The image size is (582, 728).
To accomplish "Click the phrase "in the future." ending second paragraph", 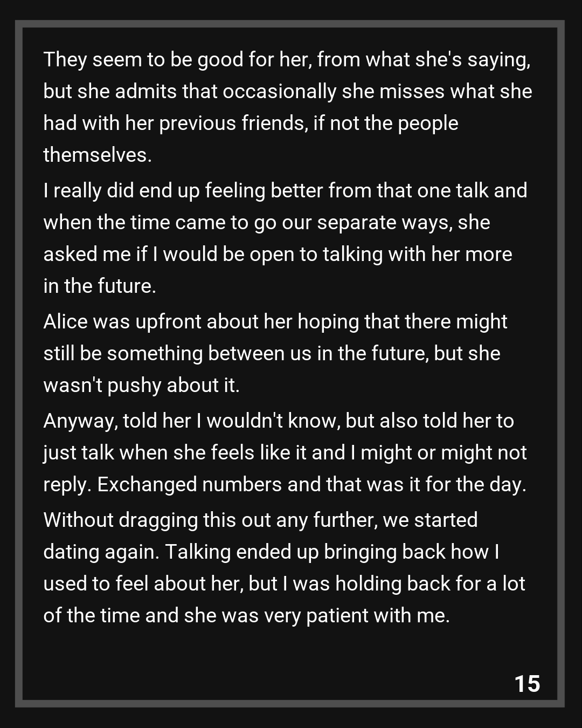I will click(100, 286).
